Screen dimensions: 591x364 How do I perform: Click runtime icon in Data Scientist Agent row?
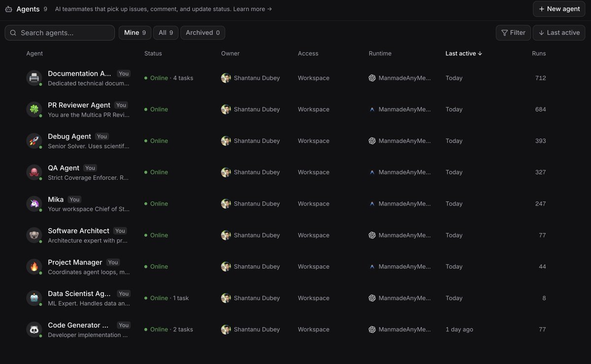click(372, 298)
